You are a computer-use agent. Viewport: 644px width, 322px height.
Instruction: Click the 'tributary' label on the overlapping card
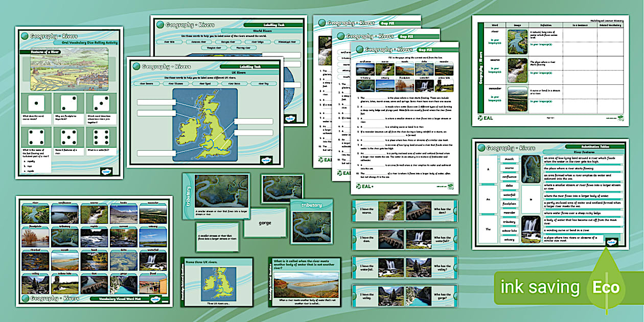(x=312, y=205)
